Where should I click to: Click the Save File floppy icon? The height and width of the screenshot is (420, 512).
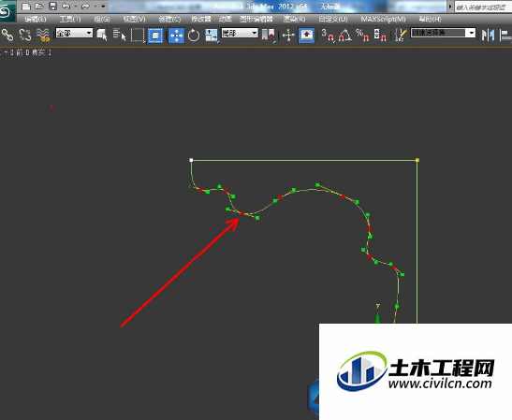click(52, 7)
